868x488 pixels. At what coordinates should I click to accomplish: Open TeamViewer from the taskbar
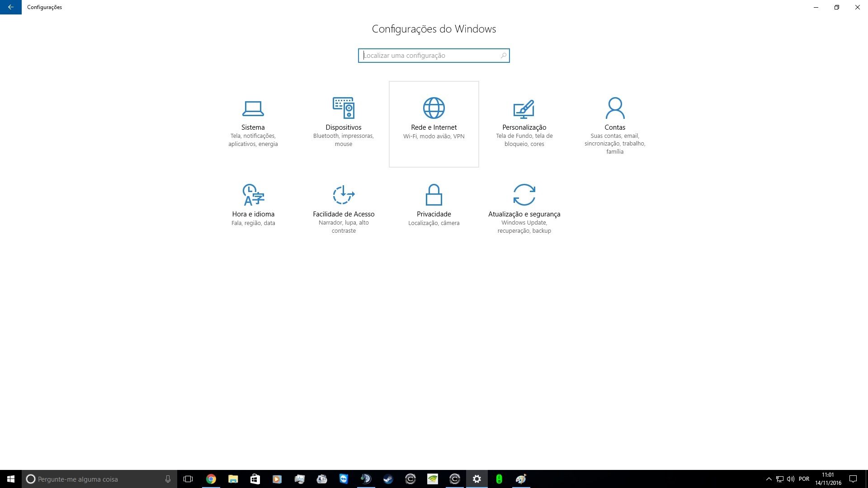344,479
